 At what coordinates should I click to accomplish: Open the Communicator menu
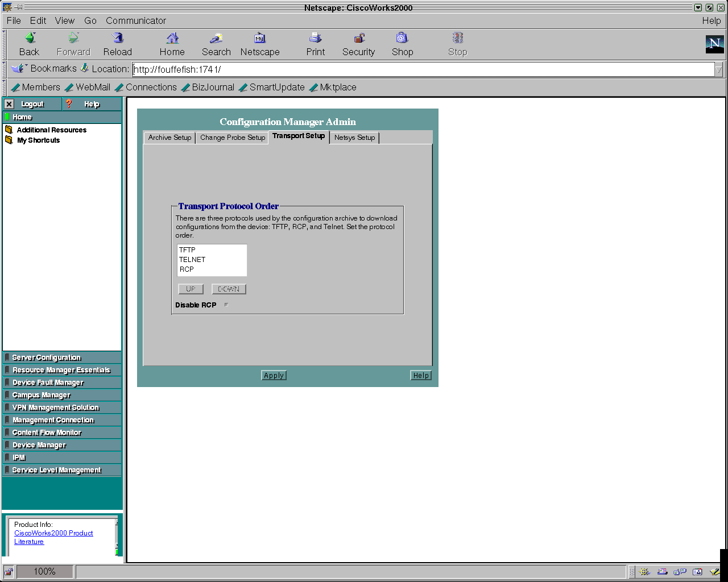tap(136, 20)
